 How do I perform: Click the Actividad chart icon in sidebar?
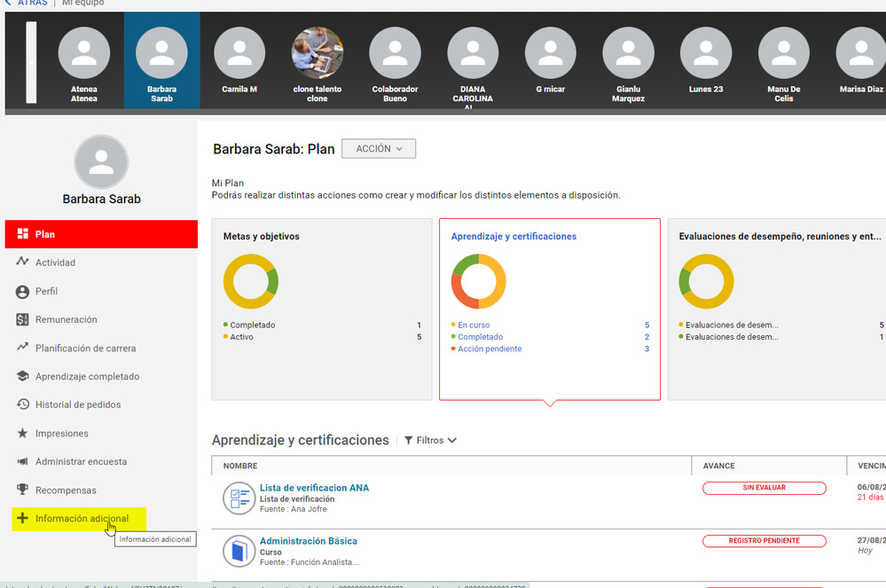[x=23, y=263]
